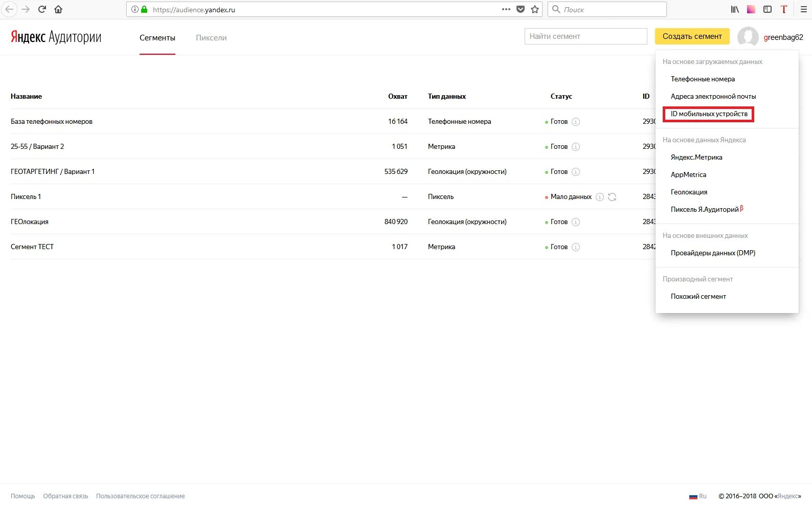Select Геолокация in create menu
Screen dimensions: 812x508
pos(689,192)
